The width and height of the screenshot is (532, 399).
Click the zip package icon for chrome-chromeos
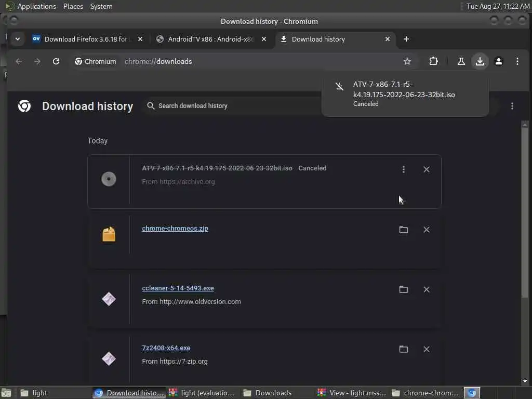pyautogui.click(x=109, y=234)
